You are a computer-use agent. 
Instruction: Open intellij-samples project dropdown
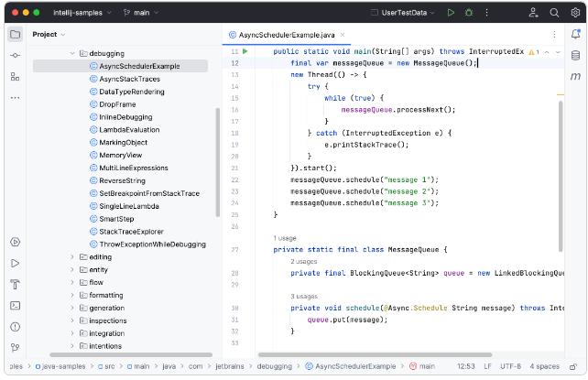click(82, 13)
